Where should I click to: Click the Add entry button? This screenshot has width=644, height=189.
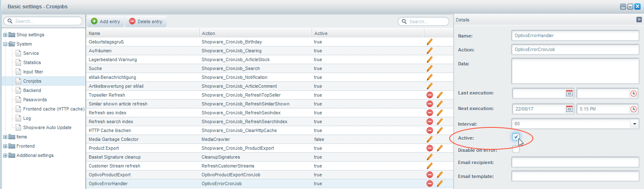[106, 22]
